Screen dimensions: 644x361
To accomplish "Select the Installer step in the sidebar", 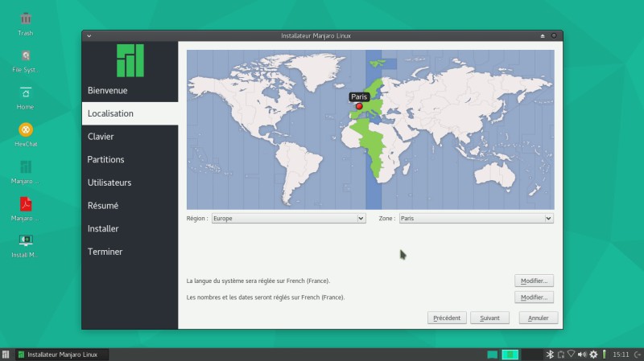I will [x=130, y=228].
